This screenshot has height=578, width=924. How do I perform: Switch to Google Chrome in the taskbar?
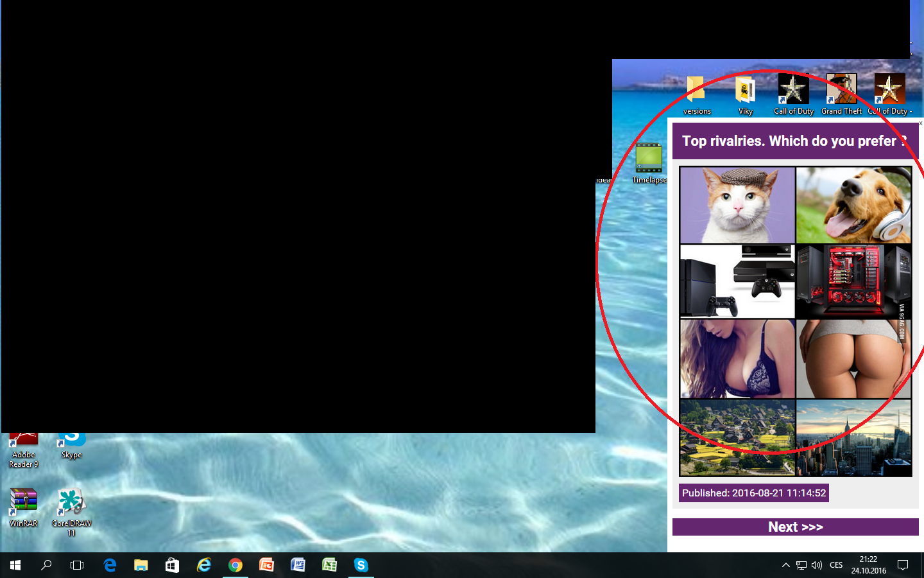[x=235, y=565]
